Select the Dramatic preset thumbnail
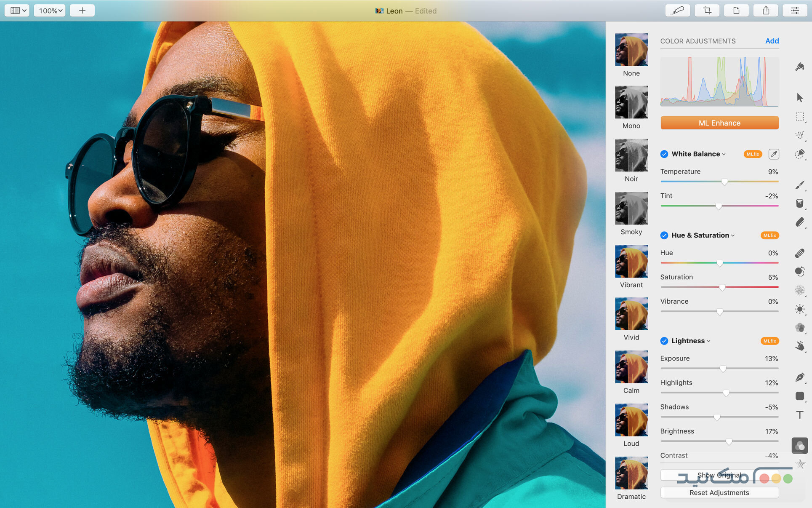812x508 pixels. [631, 472]
